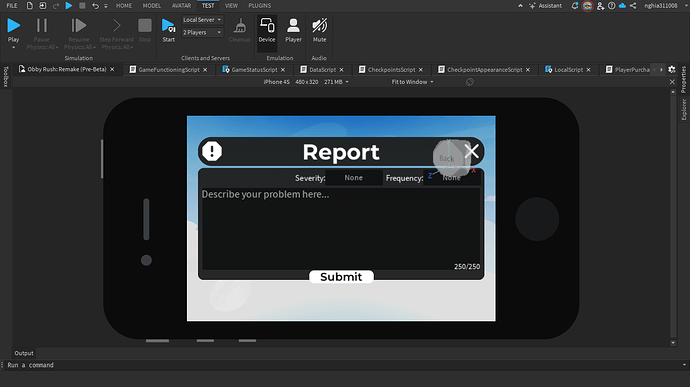Click the Redo arrow icon
This screenshot has width=690, height=387.
56,6
